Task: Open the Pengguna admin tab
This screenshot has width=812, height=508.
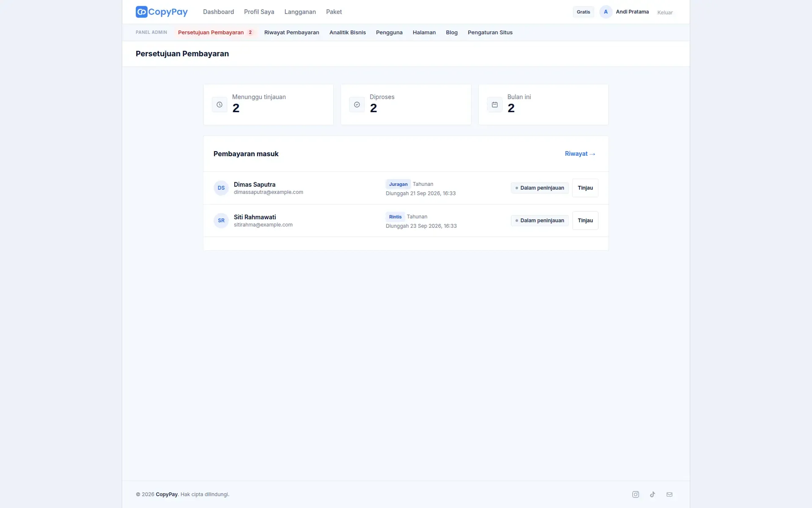Action: point(389,33)
